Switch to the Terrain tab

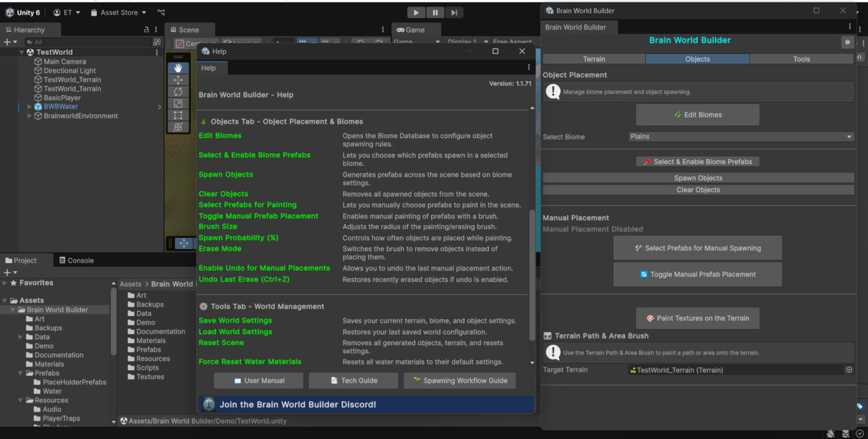tap(594, 59)
